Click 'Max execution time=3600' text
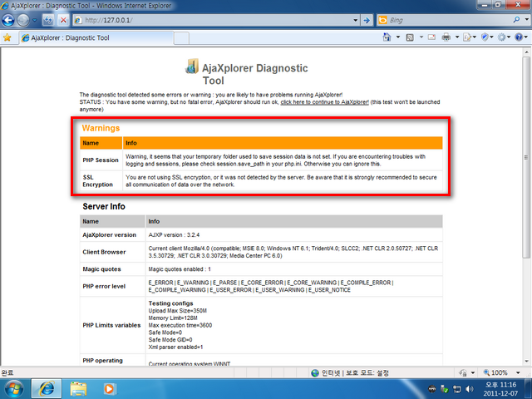532x399 pixels. [x=180, y=325]
